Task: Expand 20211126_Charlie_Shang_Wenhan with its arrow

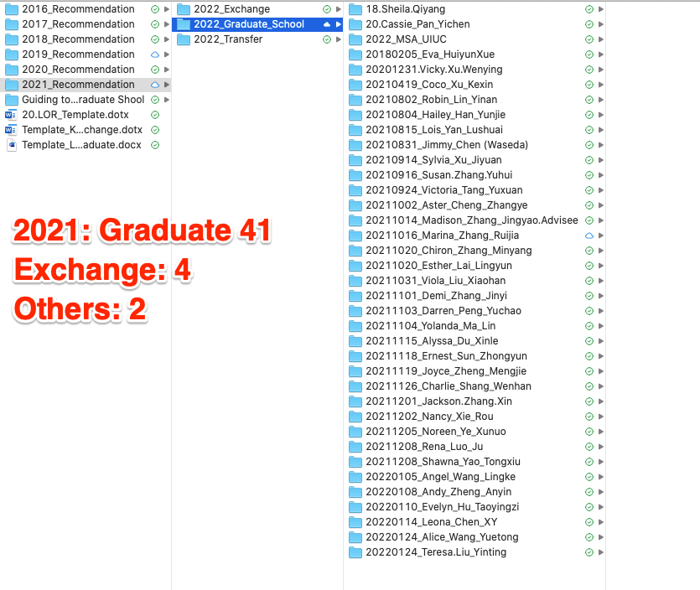Action: click(x=601, y=386)
